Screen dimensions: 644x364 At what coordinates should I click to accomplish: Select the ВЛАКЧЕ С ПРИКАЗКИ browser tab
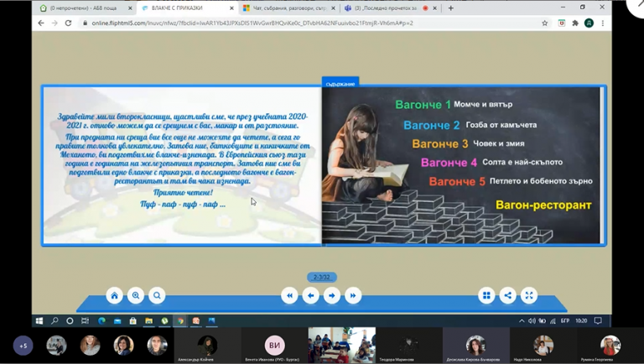(x=177, y=8)
